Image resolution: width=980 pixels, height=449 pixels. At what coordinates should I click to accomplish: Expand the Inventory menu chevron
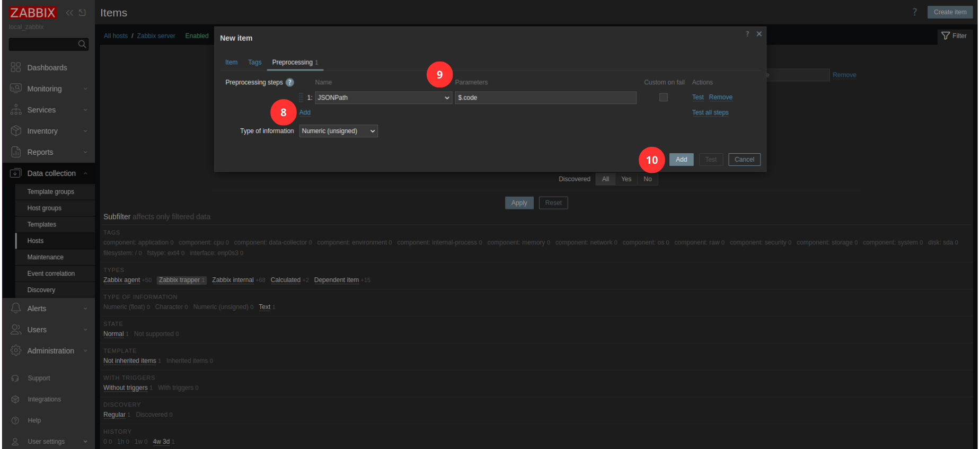tap(85, 131)
